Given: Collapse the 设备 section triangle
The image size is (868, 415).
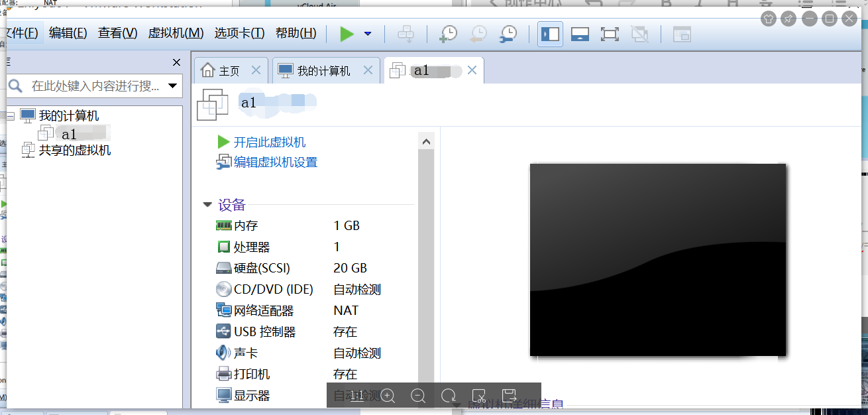Looking at the screenshot, I should [207, 205].
